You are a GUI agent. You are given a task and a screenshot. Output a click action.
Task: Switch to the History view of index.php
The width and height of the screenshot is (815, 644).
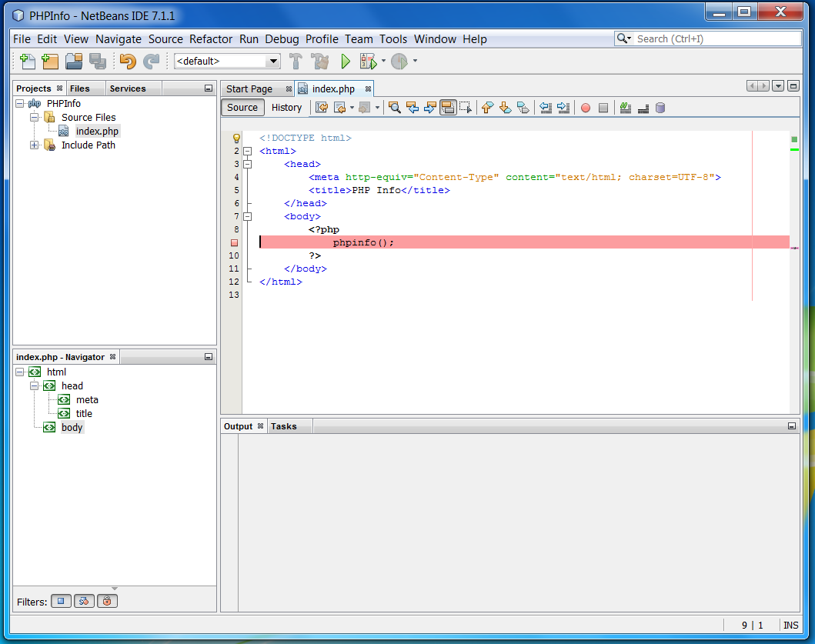286,108
